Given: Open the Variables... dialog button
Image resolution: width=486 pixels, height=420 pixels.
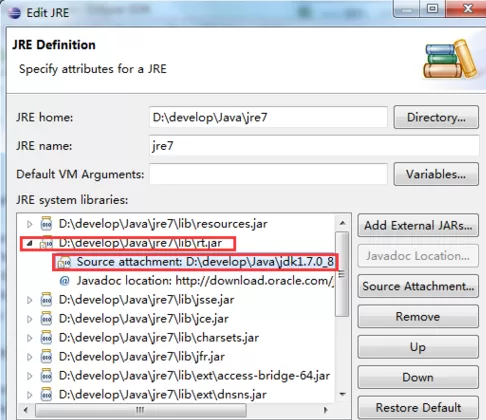Looking at the screenshot, I should click(x=436, y=174).
